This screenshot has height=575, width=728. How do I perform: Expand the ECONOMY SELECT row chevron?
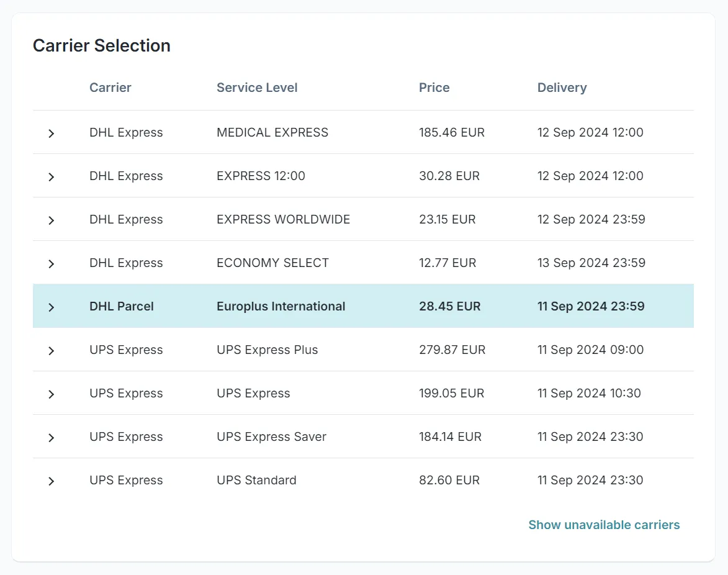tap(51, 264)
